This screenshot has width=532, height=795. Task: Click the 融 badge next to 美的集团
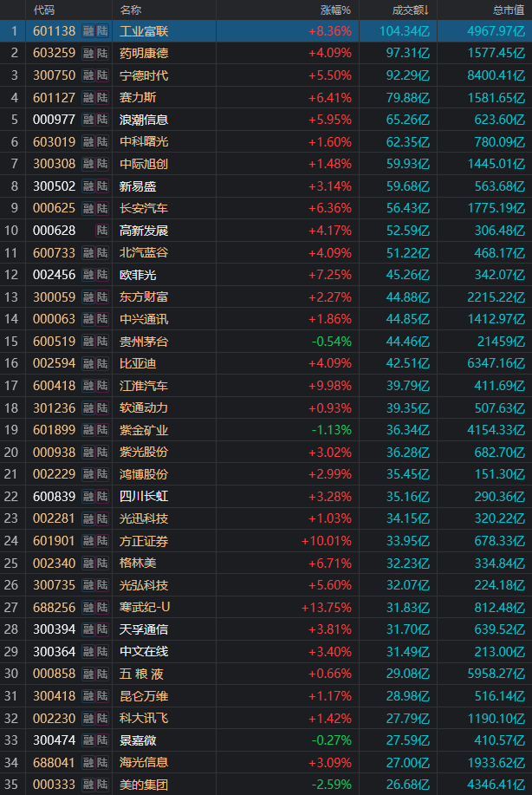(x=88, y=785)
